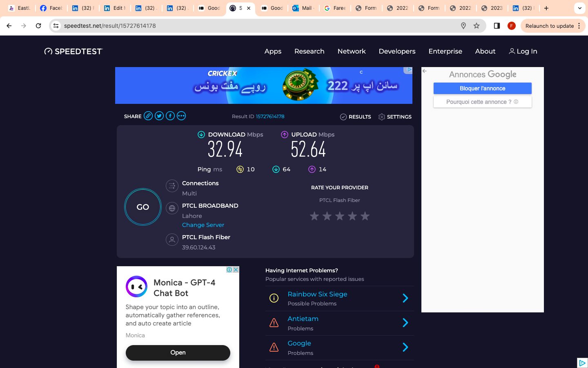Click Open on the Monica ad

tap(178, 352)
